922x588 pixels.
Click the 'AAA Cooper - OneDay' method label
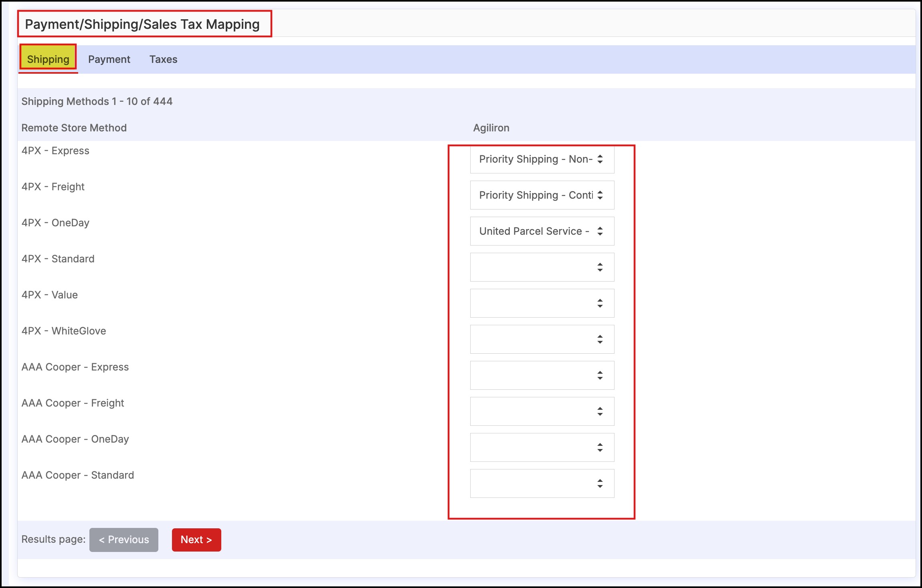(75, 439)
